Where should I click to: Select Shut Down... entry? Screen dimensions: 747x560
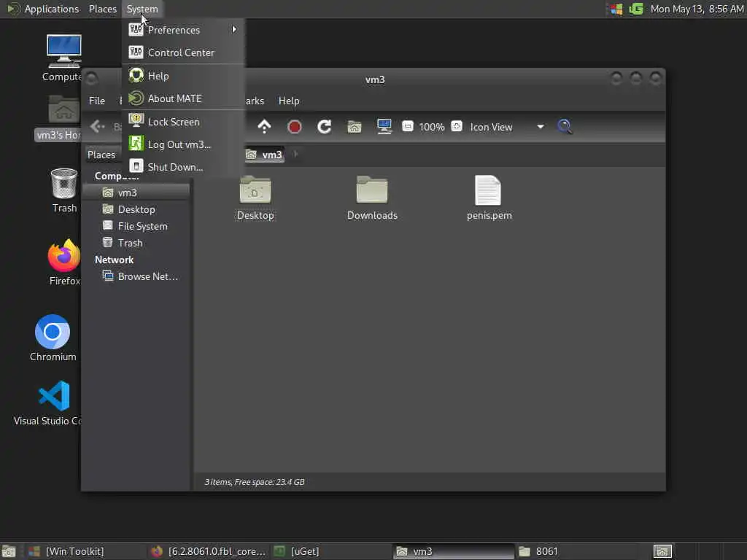[x=183, y=167]
